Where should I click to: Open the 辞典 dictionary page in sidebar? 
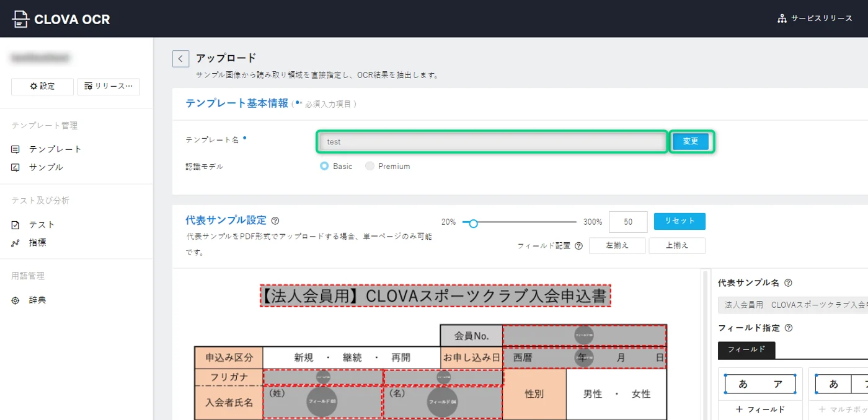click(37, 300)
